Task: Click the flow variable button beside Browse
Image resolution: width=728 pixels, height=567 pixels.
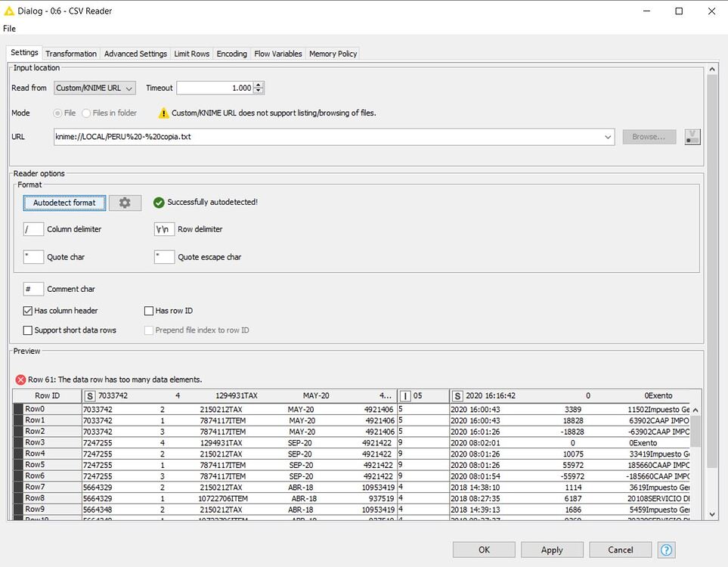Action: coord(692,137)
